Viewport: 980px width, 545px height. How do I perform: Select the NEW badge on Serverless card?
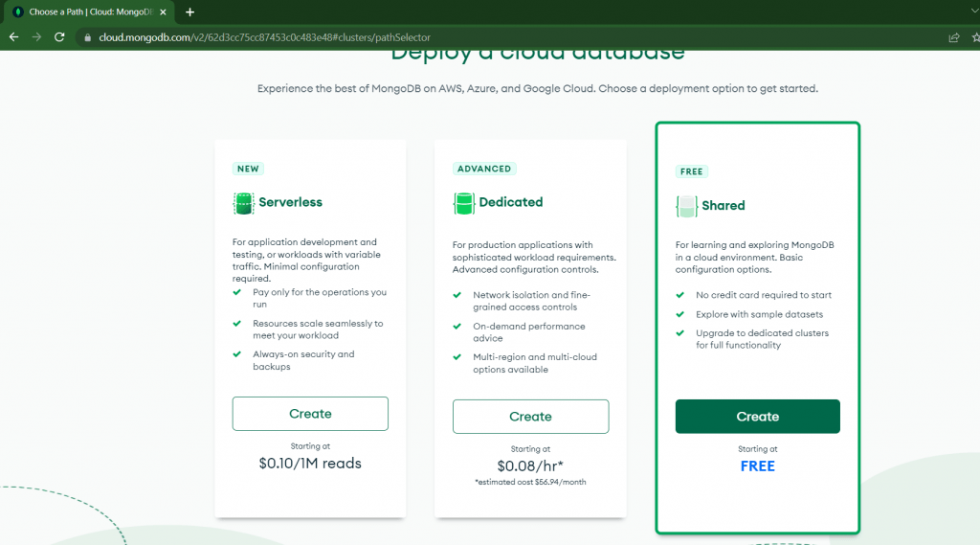point(248,169)
